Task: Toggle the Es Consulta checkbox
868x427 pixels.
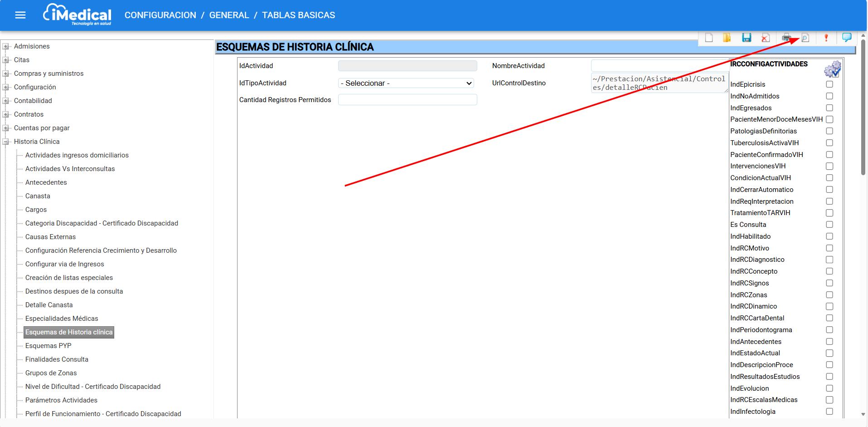Action: [829, 225]
